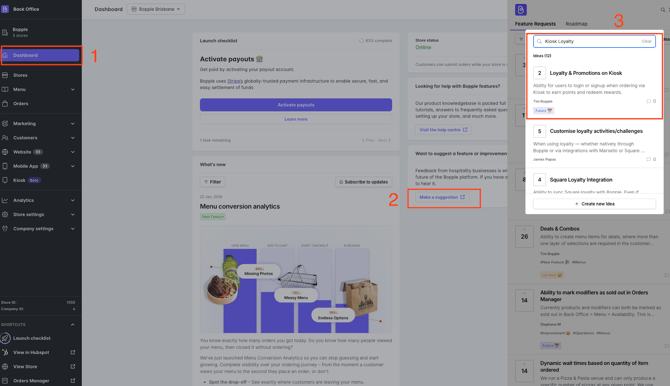The image size is (670, 386).
Task: Collapse the Shortcuts section
Action: click(73, 324)
